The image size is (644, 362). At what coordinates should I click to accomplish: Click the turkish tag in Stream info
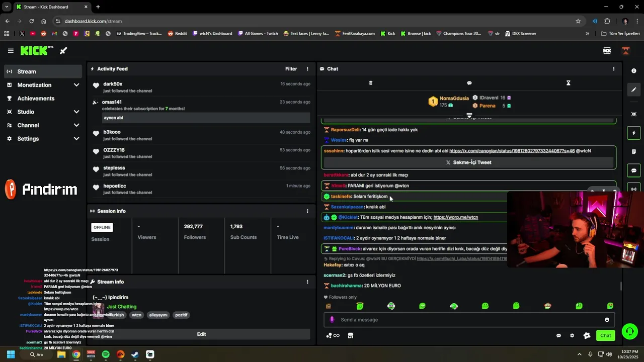tap(117, 315)
